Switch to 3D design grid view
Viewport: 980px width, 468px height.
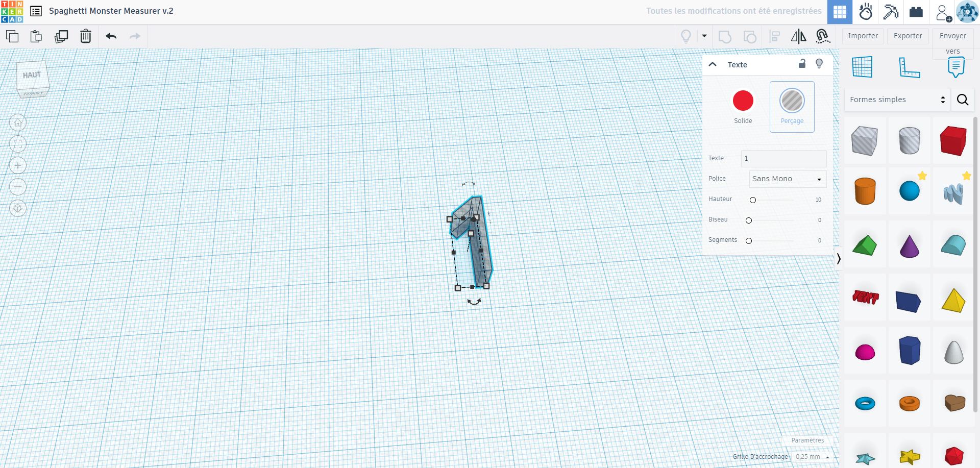[x=840, y=12]
